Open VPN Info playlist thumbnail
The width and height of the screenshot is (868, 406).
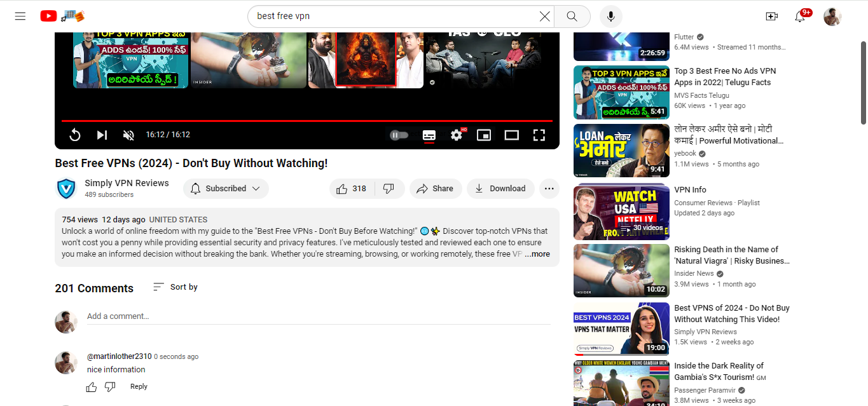[621, 212]
